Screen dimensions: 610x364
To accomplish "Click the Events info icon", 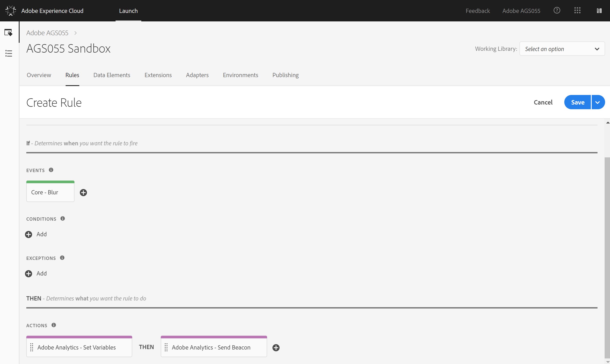I will click(51, 170).
